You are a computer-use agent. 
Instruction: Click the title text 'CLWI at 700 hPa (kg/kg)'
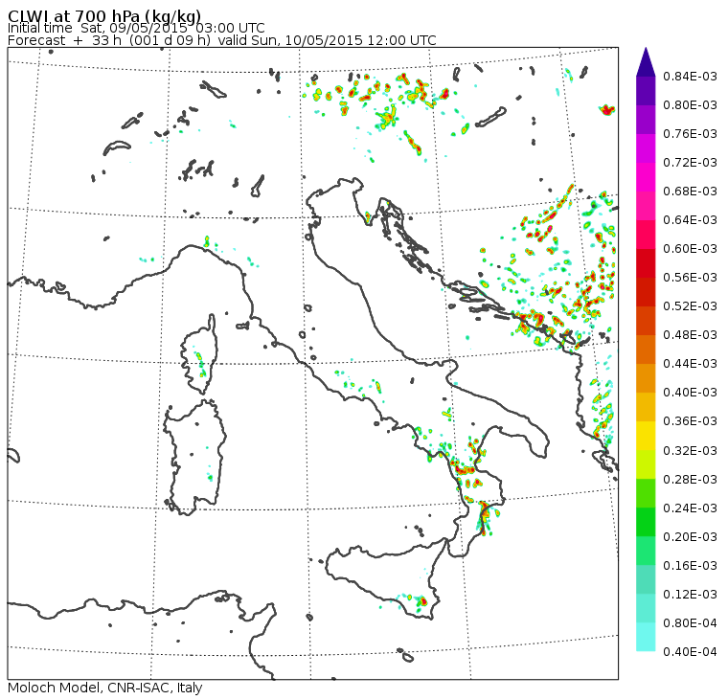click(104, 15)
